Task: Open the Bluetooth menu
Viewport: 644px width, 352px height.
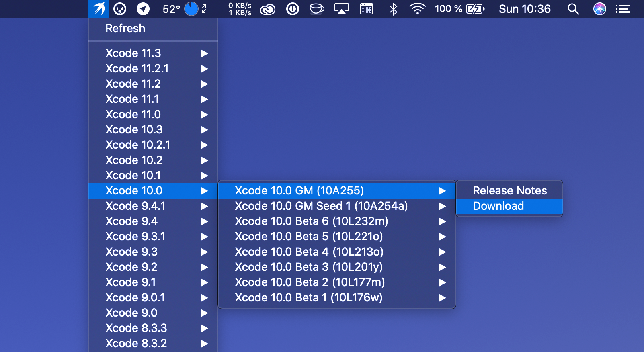Action: click(394, 9)
